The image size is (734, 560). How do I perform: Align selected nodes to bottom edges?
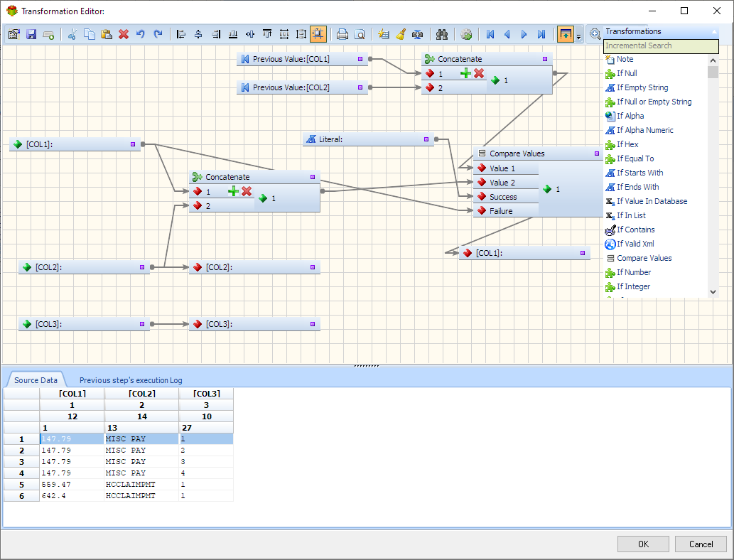(x=232, y=34)
